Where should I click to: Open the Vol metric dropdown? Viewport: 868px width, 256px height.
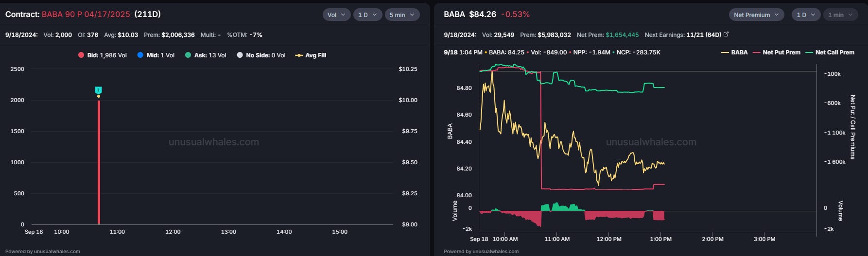point(336,15)
